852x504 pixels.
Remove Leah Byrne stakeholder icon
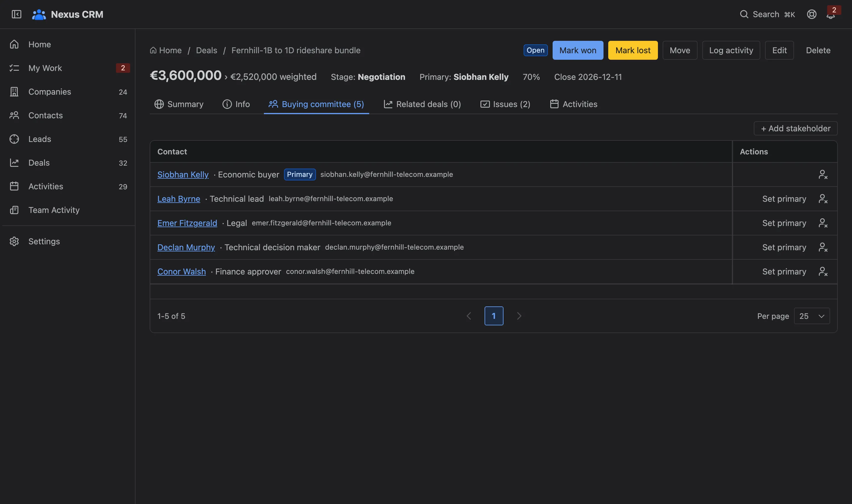click(823, 199)
